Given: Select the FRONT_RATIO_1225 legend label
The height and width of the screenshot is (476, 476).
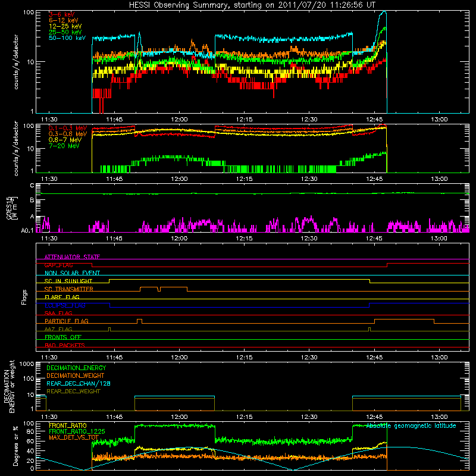Looking at the screenshot, I should (x=77, y=431).
